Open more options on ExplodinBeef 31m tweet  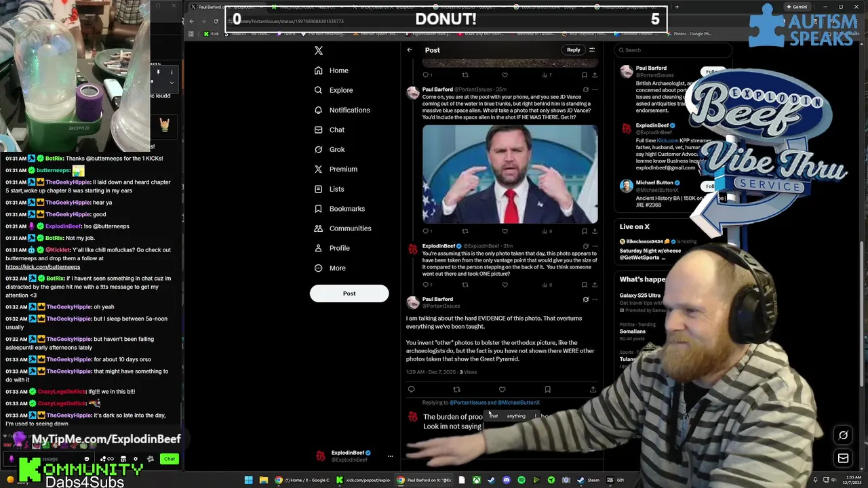click(x=595, y=246)
